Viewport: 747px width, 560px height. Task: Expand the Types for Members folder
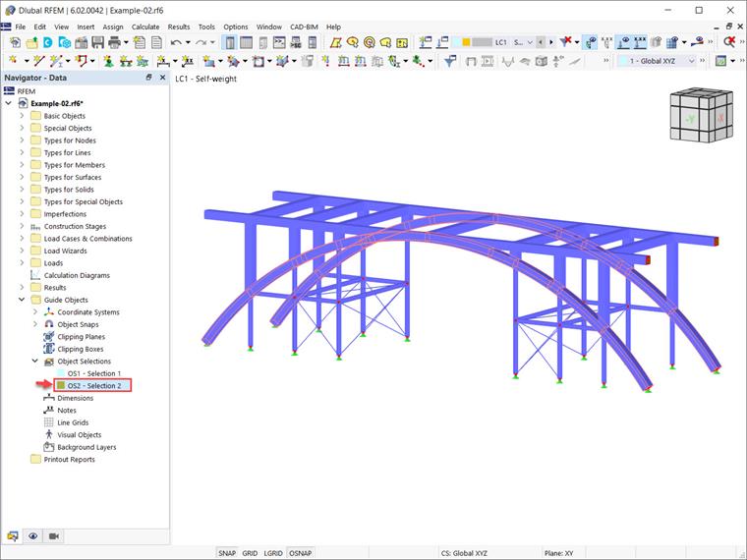click(22, 164)
